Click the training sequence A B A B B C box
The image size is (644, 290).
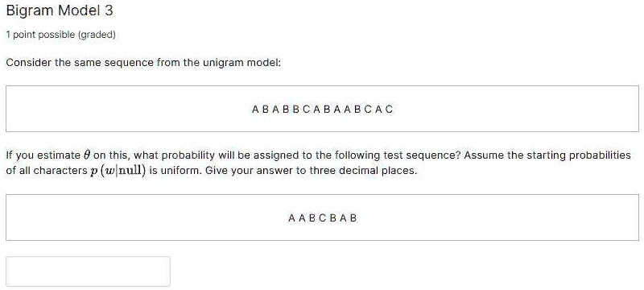pyautogui.click(x=322, y=109)
